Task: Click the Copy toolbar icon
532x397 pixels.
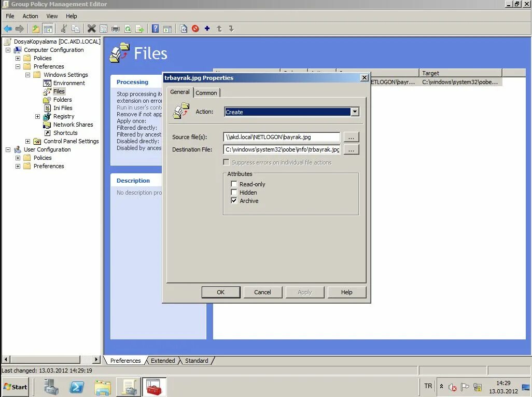Action: click(77, 29)
